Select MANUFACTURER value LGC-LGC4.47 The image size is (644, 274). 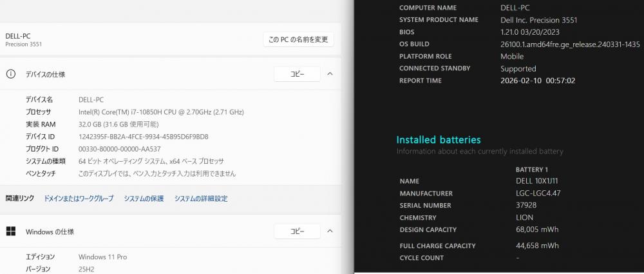click(x=538, y=193)
